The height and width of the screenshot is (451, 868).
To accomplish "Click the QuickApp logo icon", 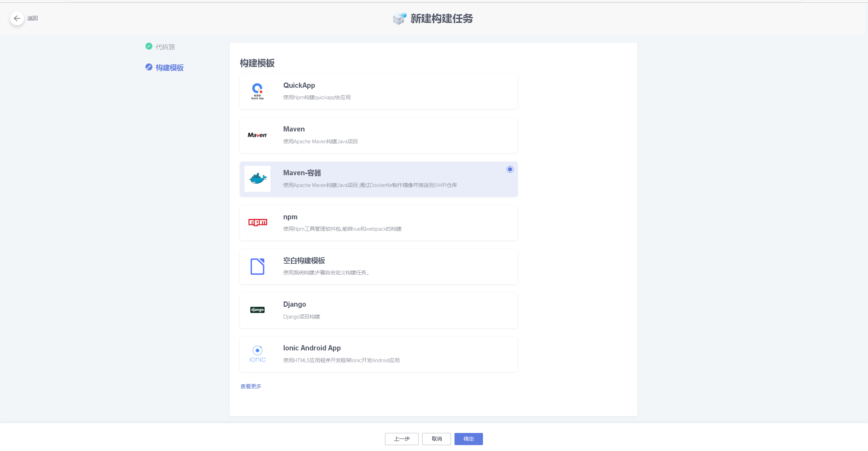I will (x=257, y=91).
